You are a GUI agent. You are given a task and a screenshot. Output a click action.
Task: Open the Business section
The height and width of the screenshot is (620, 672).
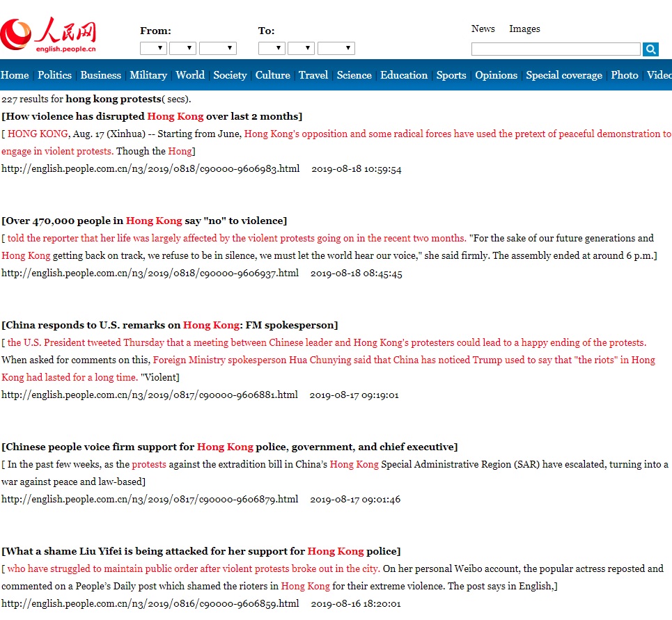101,75
